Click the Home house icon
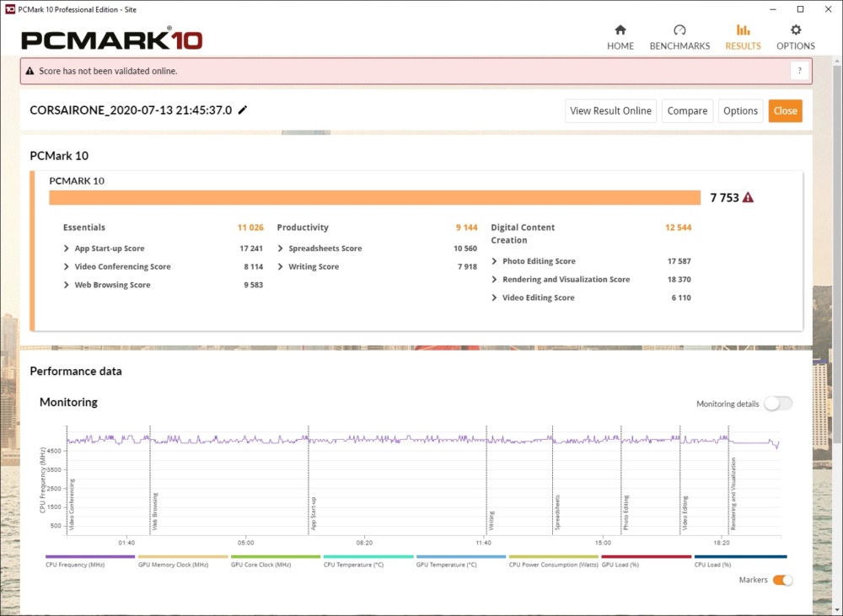The width and height of the screenshot is (843, 616). tap(620, 29)
